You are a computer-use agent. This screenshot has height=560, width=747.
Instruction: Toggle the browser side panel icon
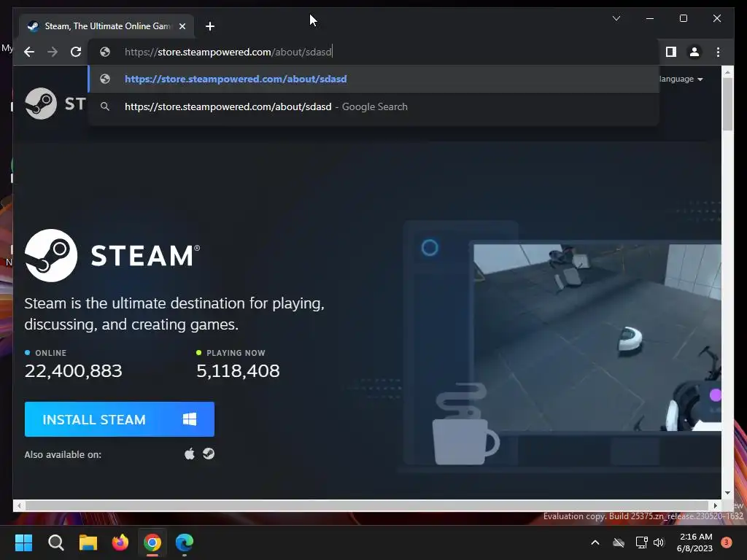pyautogui.click(x=671, y=52)
